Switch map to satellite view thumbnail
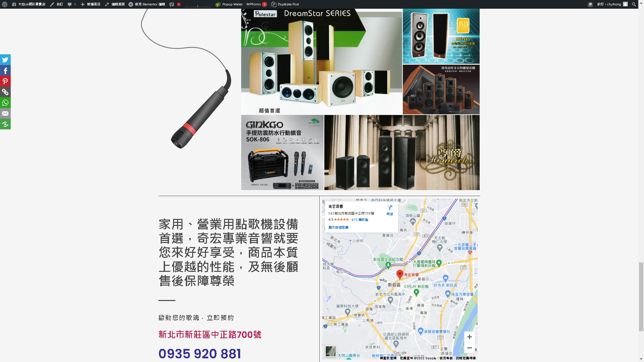The width and height of the screenshot is (644, 362). point(331,351)
